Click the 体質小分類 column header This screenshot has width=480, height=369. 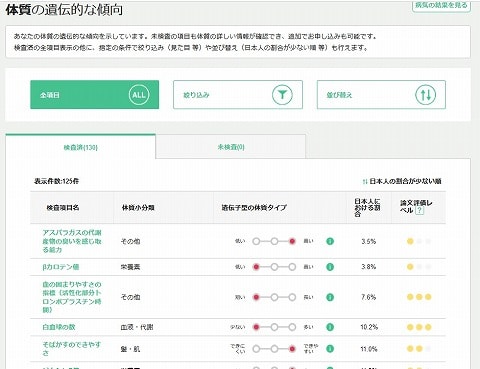(x=138, y=207)
